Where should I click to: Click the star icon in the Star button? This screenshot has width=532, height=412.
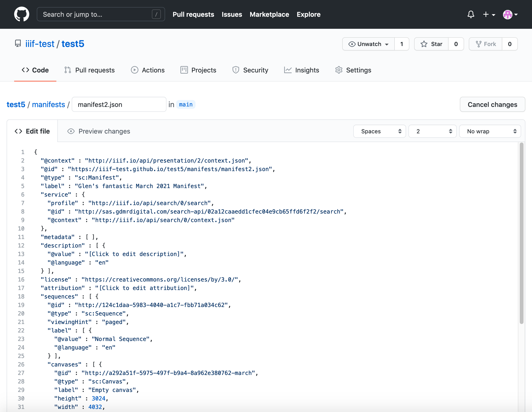pyautogui.click(x=424, y=44)
